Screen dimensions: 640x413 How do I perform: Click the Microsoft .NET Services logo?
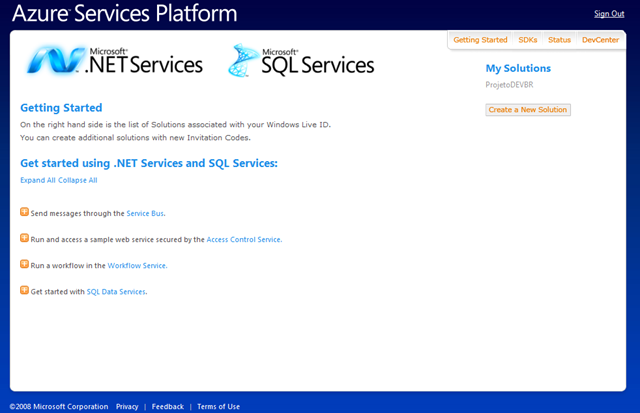pyautogui.click(x=115, y=61)
